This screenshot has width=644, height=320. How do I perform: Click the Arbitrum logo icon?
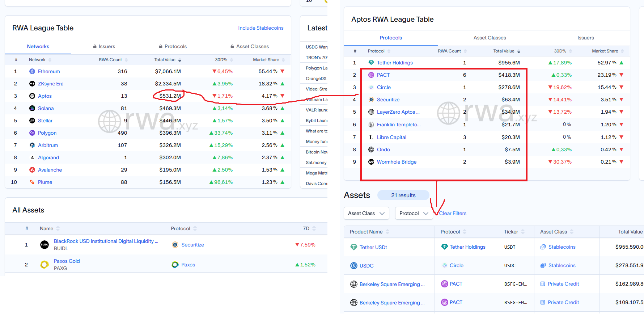pos(32,145)
